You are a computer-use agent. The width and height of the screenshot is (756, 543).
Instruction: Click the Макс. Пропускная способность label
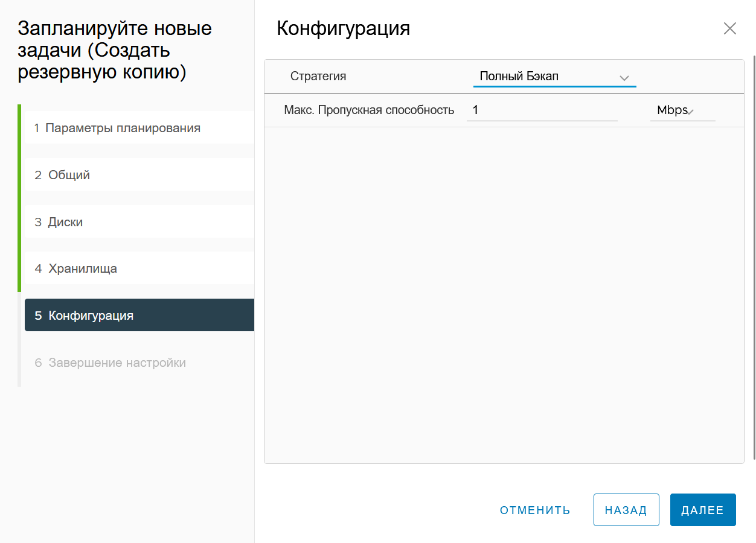pos(369,110)
